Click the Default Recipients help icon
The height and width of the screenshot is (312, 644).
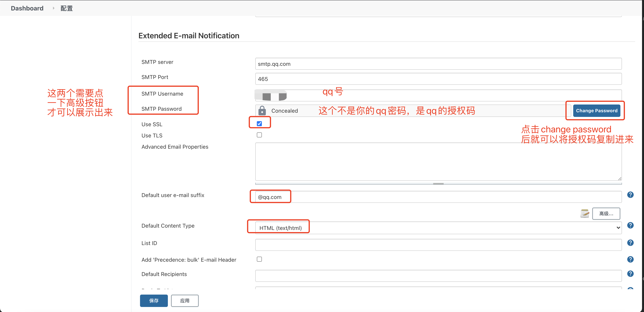(x=630, y=274)
